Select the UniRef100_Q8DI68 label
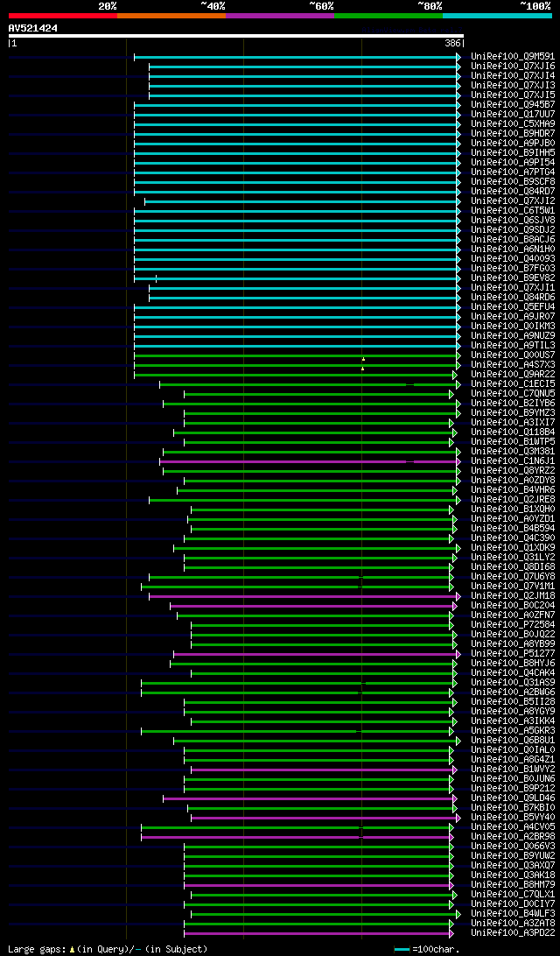560x956 pixels. 513,567
